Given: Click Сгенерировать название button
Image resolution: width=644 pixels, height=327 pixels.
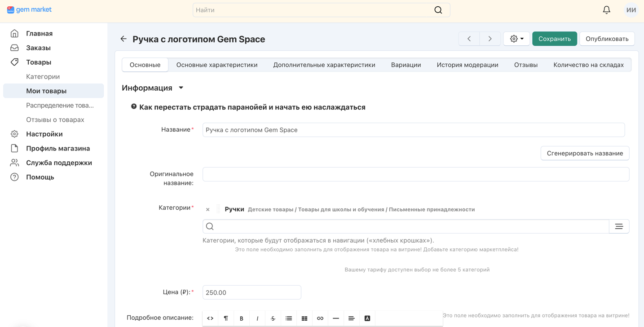Looking at the screenshot, I should coord(585,153).
